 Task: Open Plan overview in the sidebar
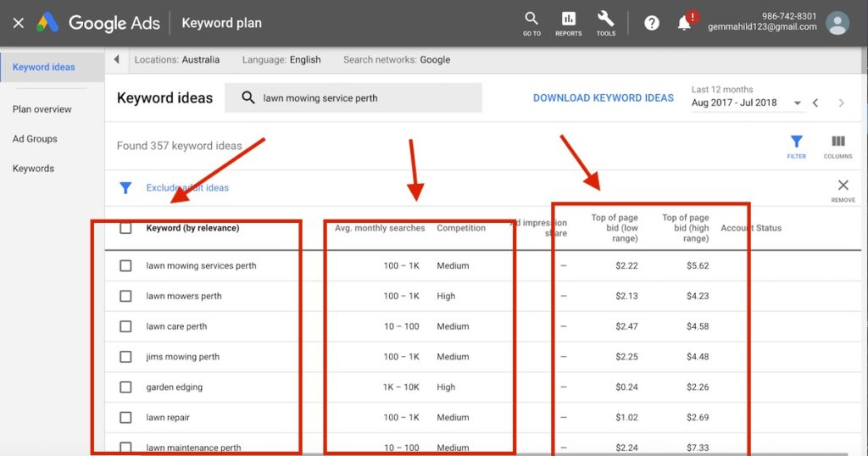click(42, 109)
